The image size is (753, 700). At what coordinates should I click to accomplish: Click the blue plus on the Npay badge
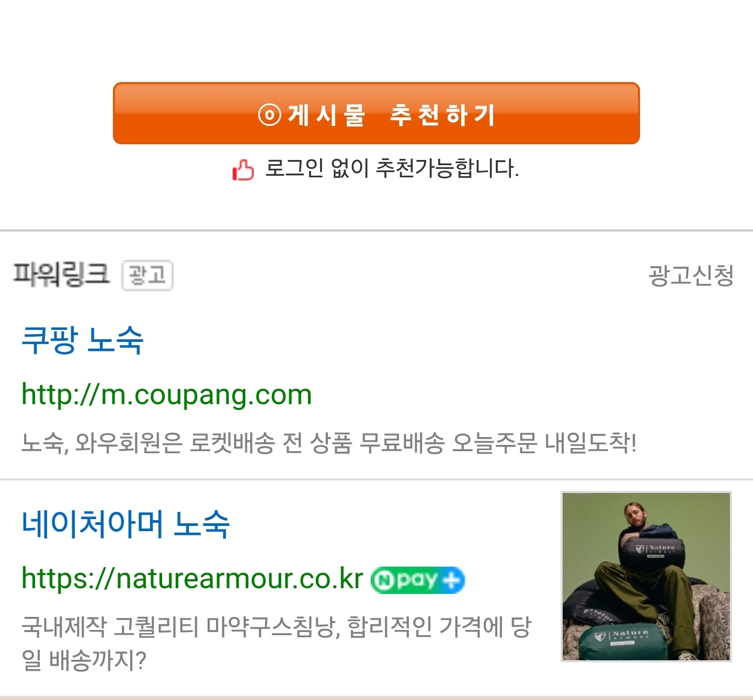coord(452,580)
